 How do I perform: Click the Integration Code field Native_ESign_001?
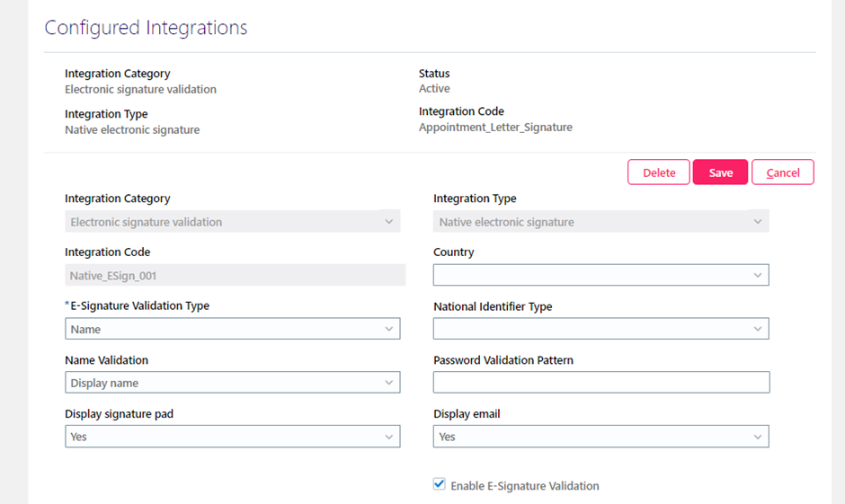click(235, 275)
